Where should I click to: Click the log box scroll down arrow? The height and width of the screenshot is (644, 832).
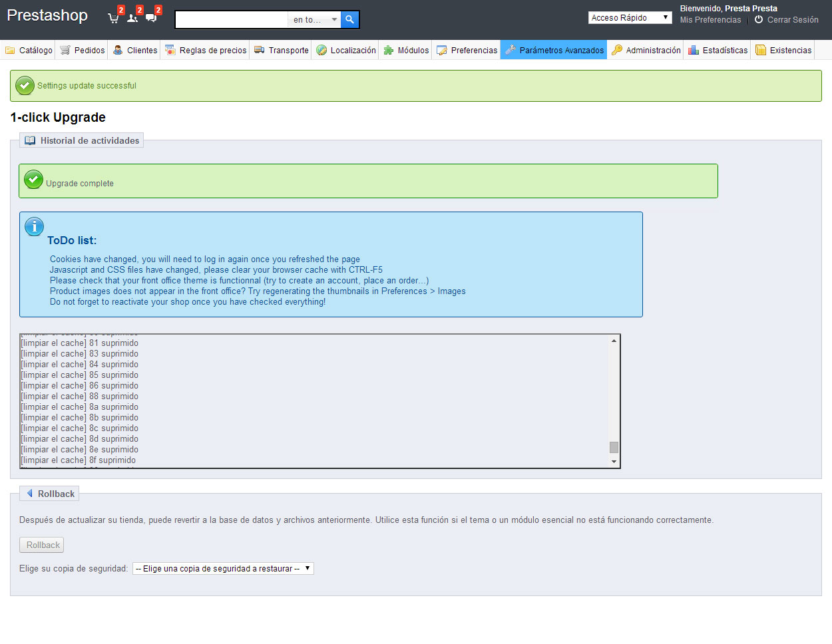[614, 462]
